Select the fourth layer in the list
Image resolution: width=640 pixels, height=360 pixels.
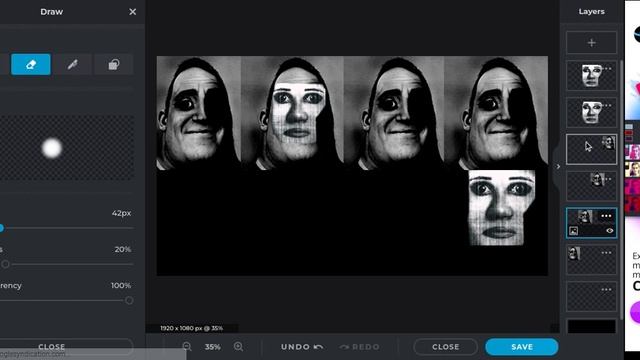(x=591, y=186)
